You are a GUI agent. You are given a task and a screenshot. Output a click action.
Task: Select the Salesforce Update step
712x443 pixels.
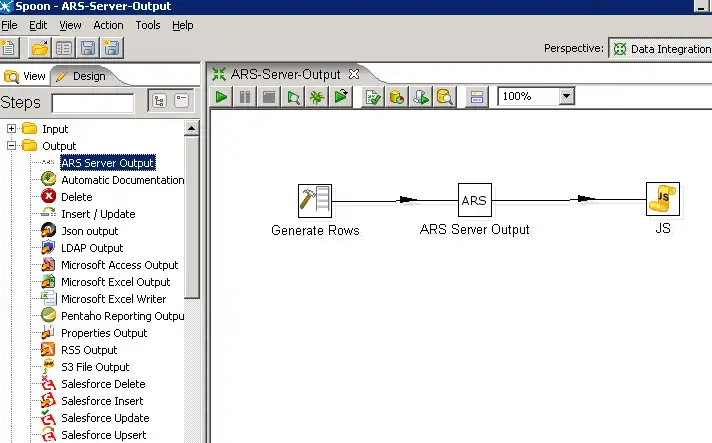click(x=105, y=418)
